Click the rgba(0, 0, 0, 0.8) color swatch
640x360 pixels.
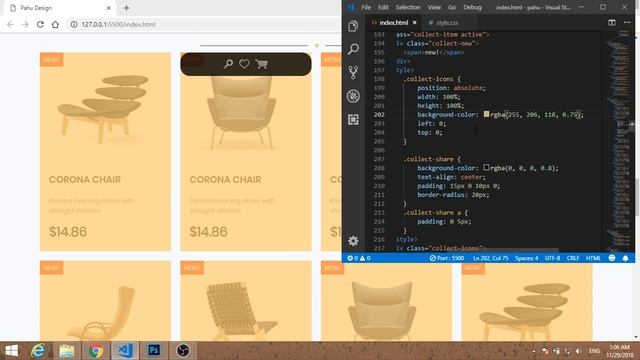(487, 167)
